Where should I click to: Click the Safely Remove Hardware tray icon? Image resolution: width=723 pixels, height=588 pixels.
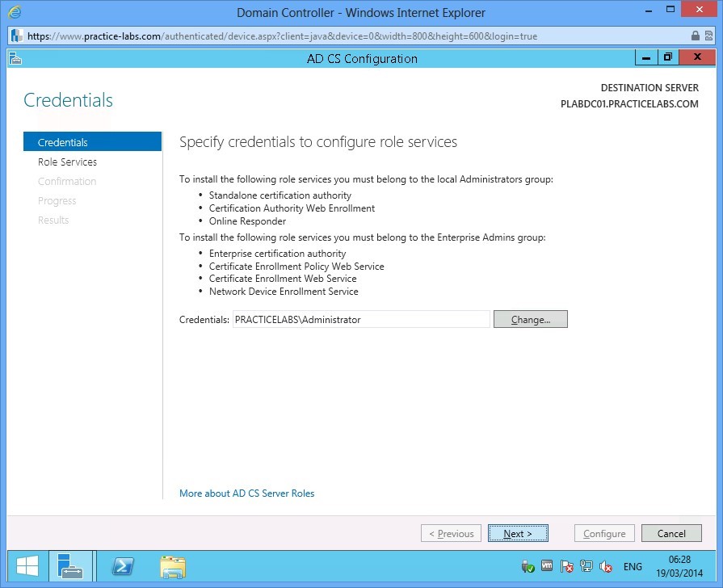[x=528, y=566]
